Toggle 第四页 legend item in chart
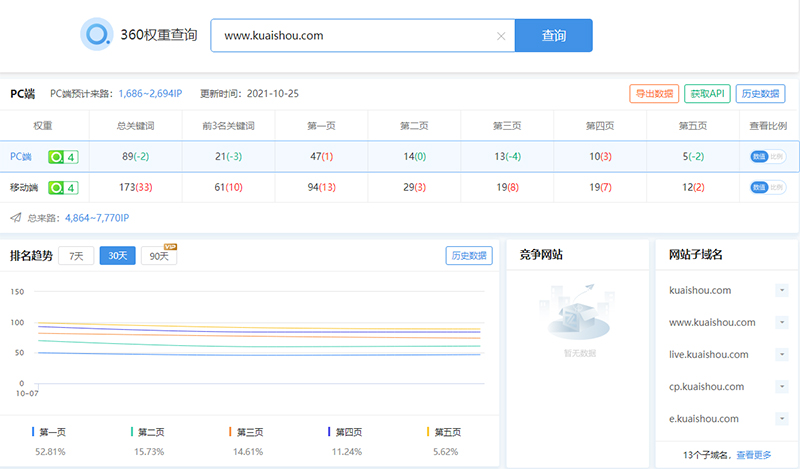This screenshot has width=800, height=469. pos(345,432)
